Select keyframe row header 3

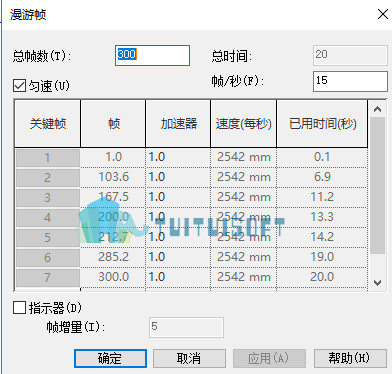click(x=47, y=197)
